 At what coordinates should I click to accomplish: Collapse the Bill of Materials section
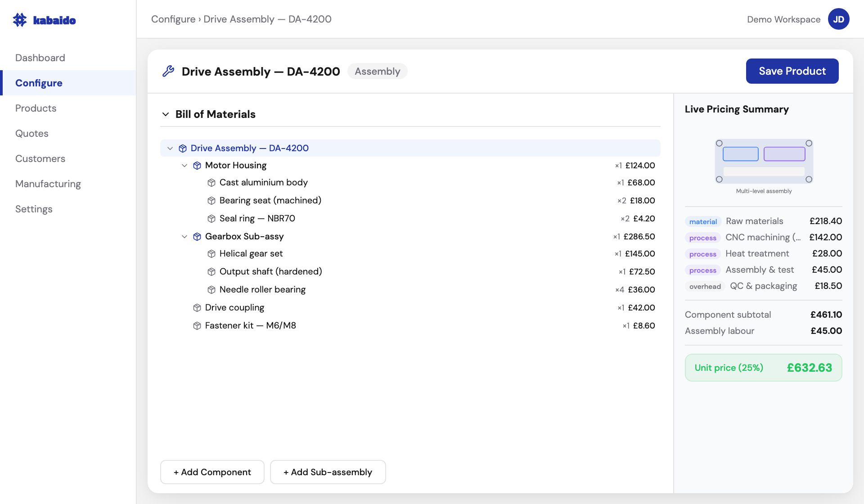tap(165, 114)
